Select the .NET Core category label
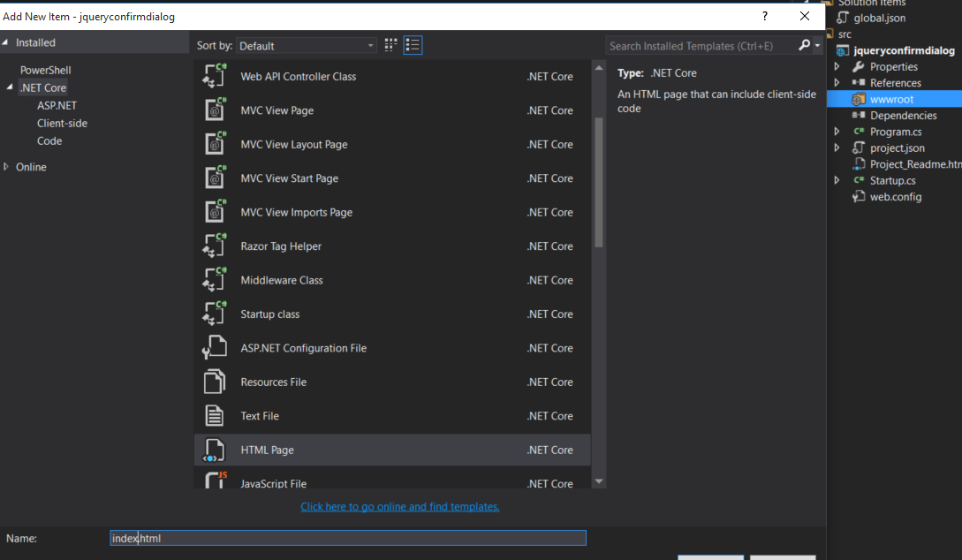This screenshot has width=962, height=560. click(43, 87)
